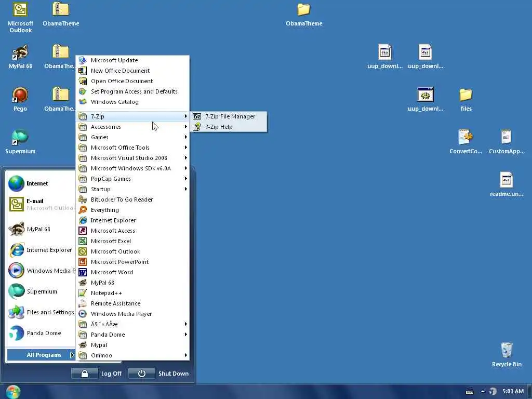This screenshot has width=532, height=399.
Task: Select ConvertCo... file on desktop
Action: tap(465, 142)
